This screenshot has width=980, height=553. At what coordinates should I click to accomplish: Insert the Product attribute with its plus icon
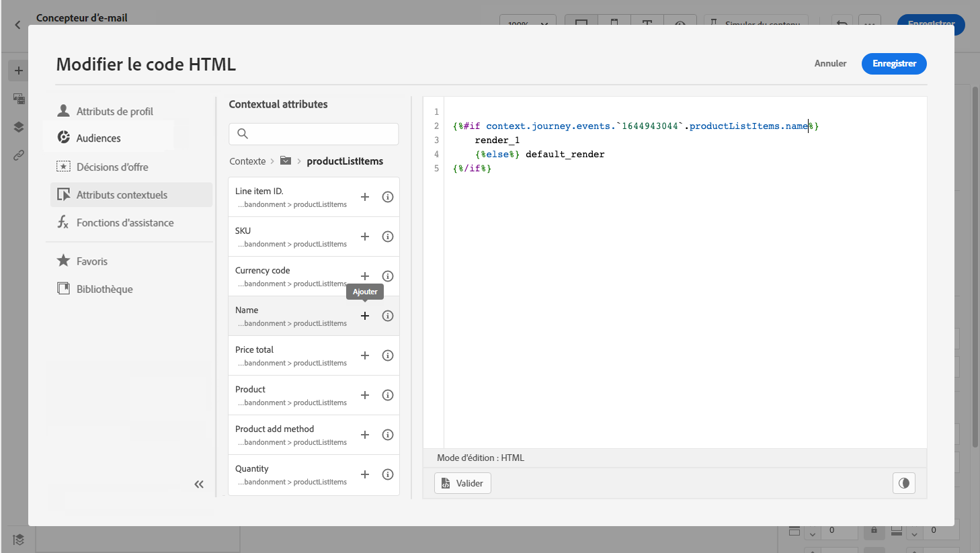click(x=365, y=395)
